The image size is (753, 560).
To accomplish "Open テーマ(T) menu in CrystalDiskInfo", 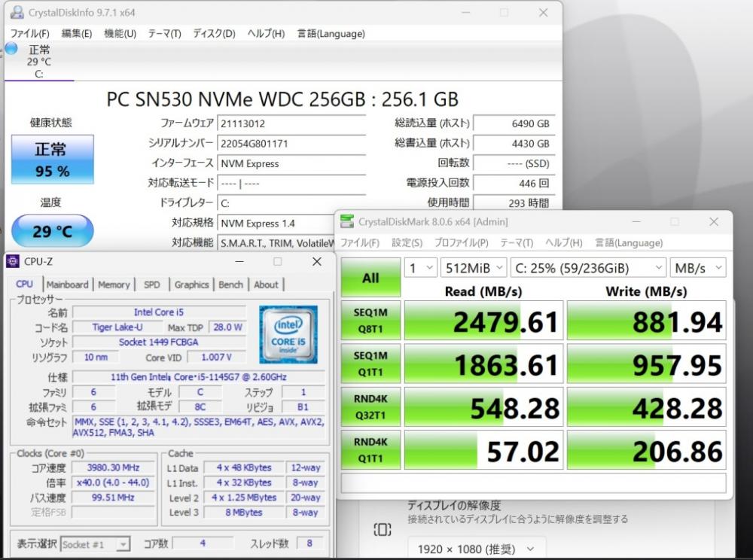I will coord(164,34).
